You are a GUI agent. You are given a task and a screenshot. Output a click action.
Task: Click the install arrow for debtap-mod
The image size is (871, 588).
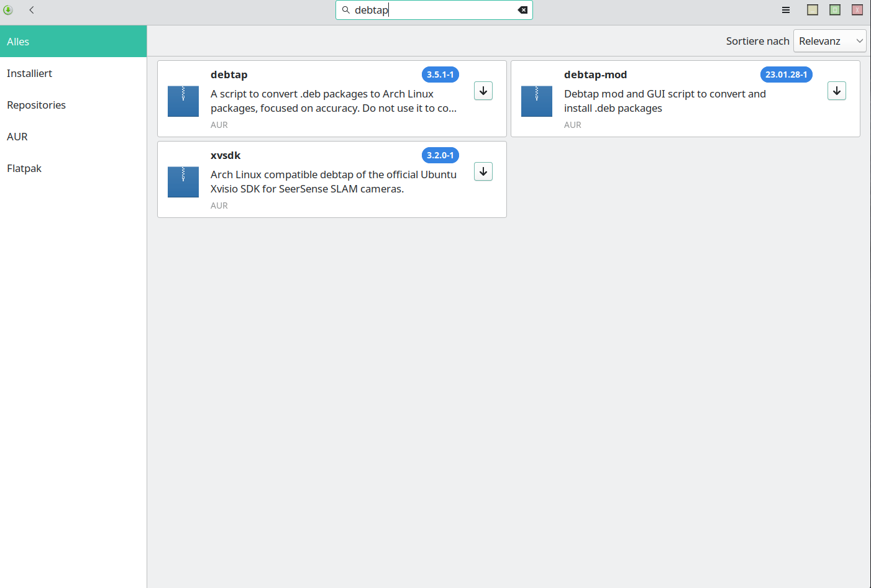(x=836, y=91)
